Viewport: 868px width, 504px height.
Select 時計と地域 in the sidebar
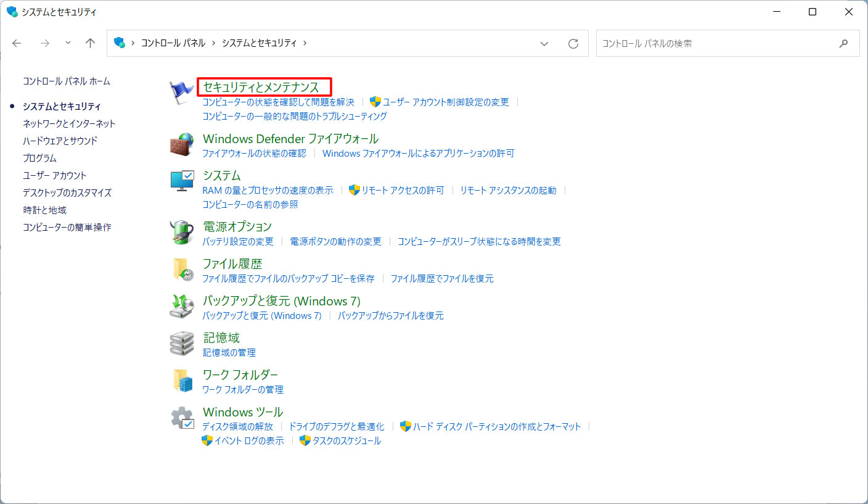pyautogui.click(x=44, y=210)
